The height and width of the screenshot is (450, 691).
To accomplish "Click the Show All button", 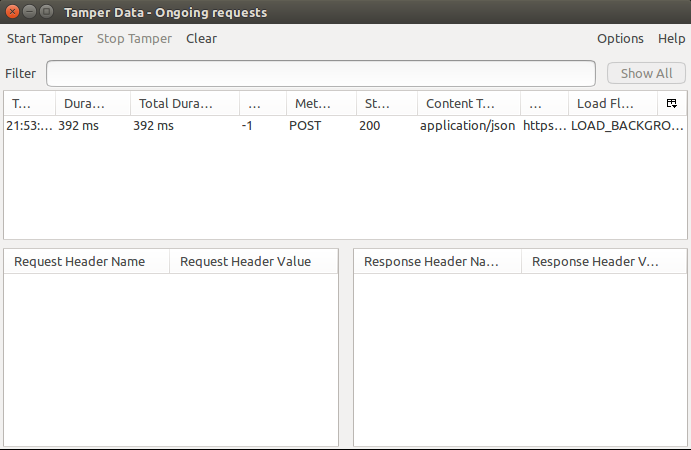I will (x=646, y=73).
